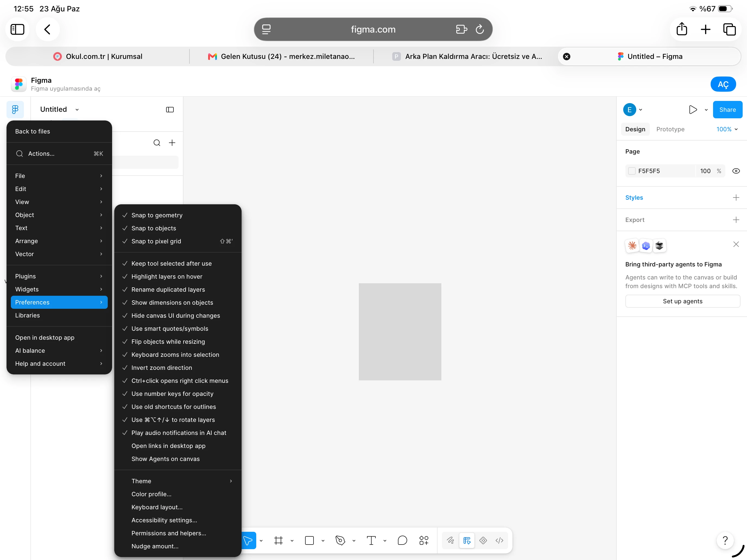This screenshot has height=560, width=747.
Task: Expand the Theme submenu
Action: click(x=178, y=481)
